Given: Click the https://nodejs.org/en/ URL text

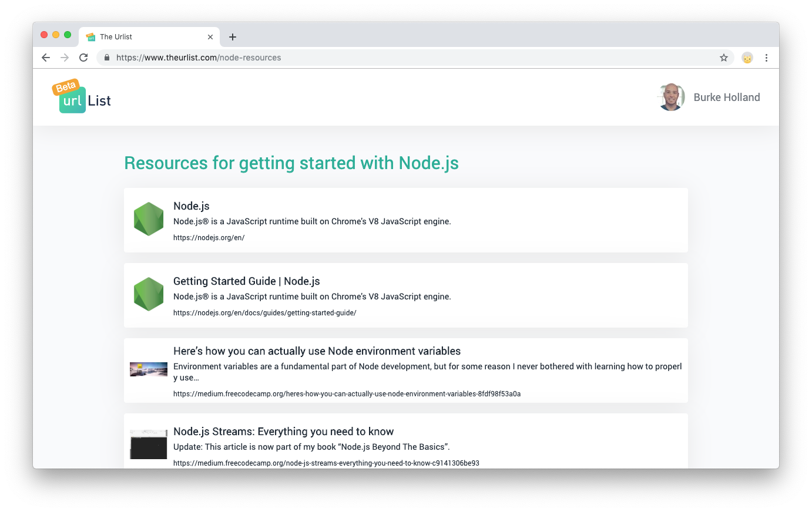Looking at the screenshot, I should pos(209,238).
